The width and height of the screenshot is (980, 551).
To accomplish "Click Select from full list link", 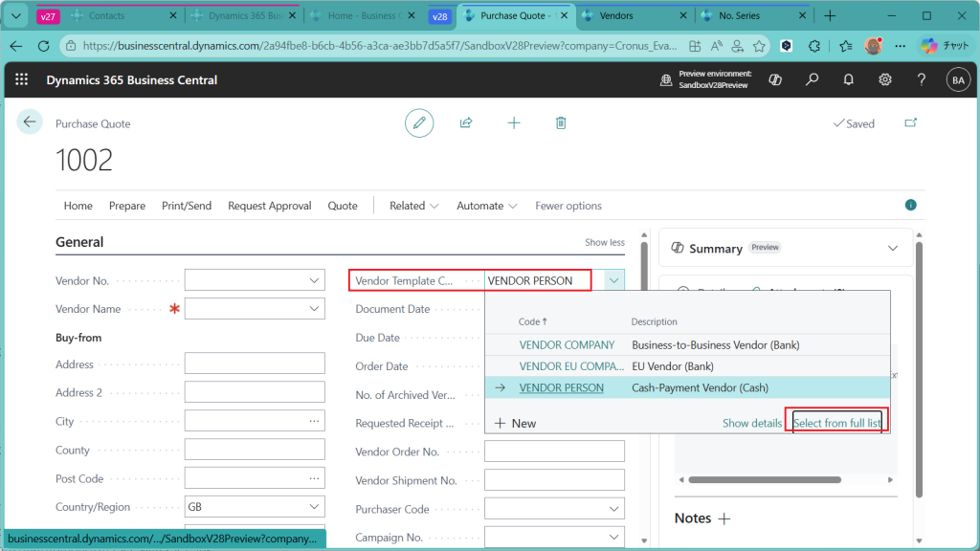I will (x=836, y=423).
